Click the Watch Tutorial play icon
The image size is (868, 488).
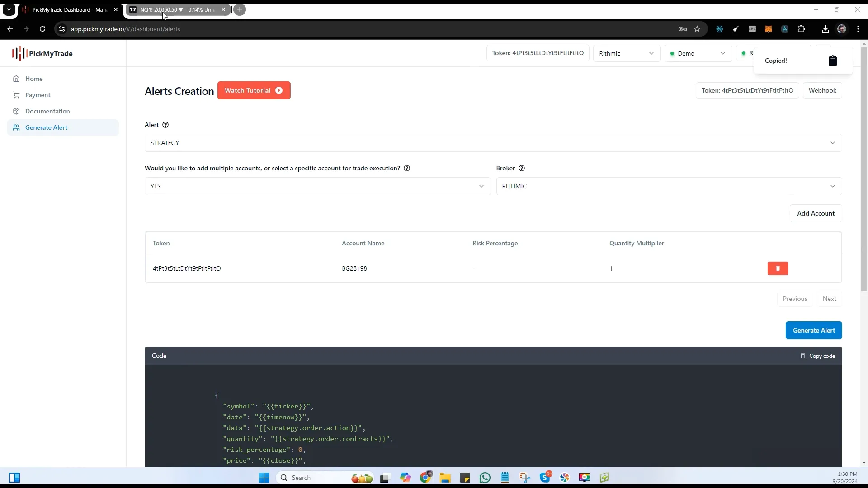coord(278,90)
